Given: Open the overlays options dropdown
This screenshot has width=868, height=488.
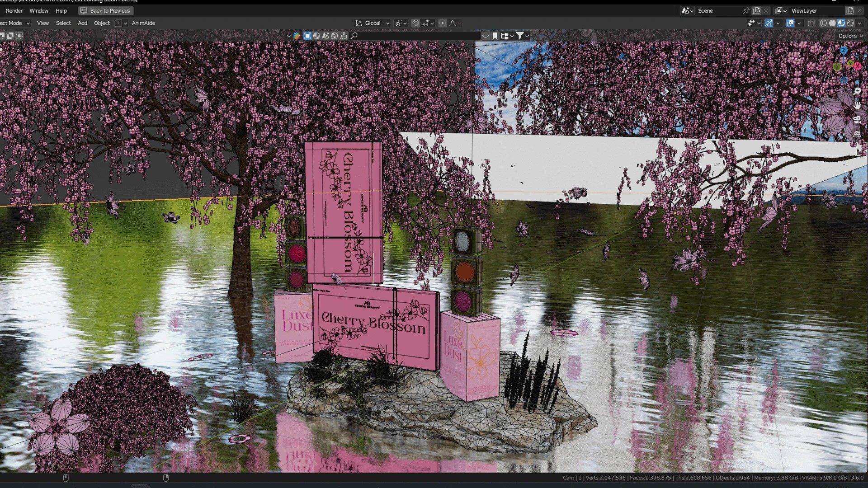Looking at the screenshot, I should (x=799, y=23).
